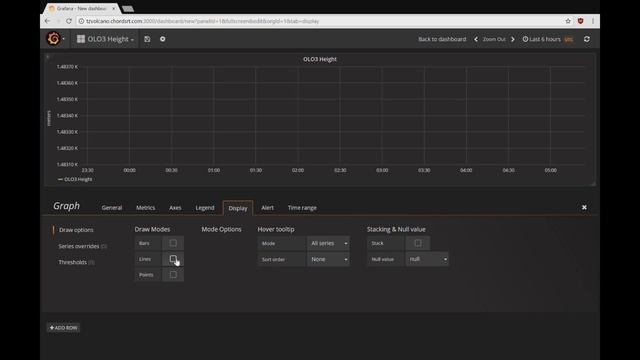Screen dimensions: 640x360
Task: Open Thresholds section
Action: pyautogui.click(x=76, y=262)
